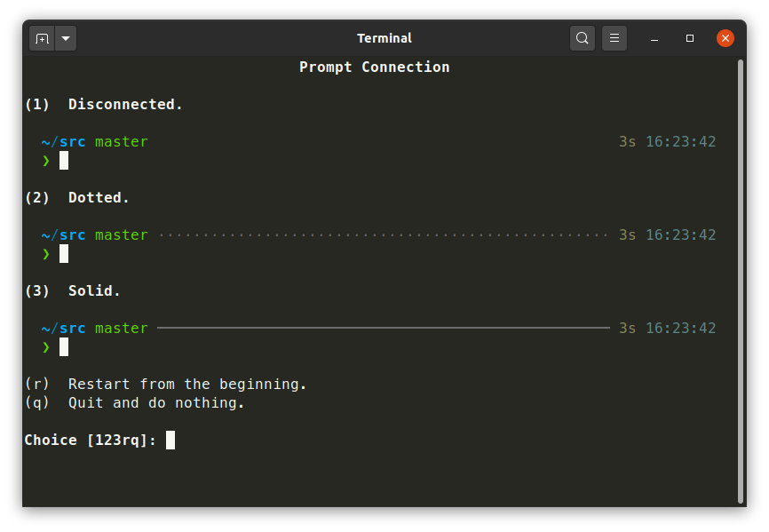Open a new terminal tab
The image size is (769, 532).
pyautogui.click(x=42, y=38)
